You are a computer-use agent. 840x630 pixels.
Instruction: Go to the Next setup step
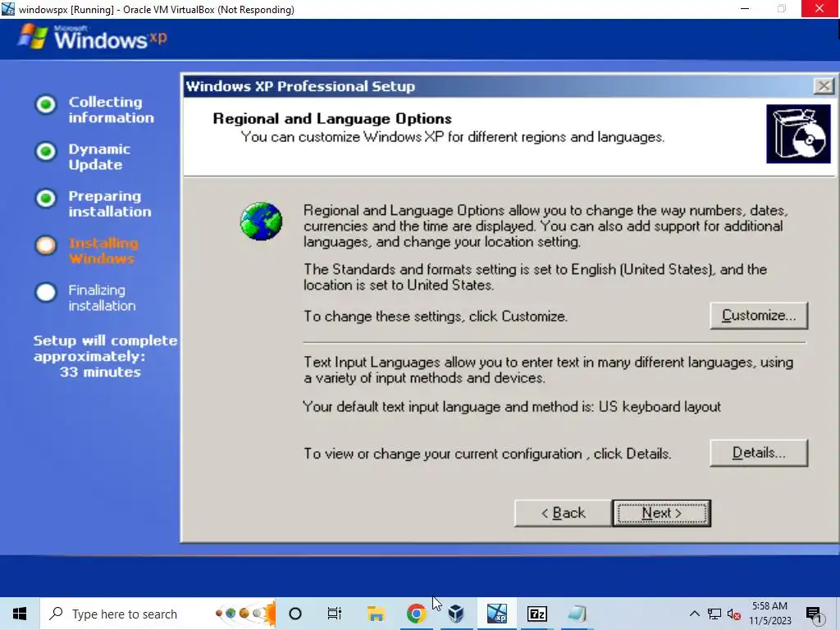(662, 514)
